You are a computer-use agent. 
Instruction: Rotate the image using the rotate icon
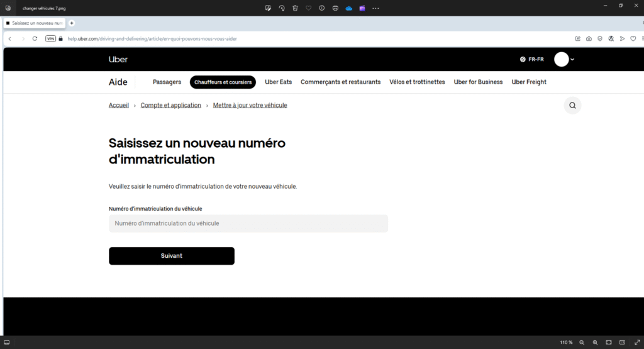tap(282, 8)
